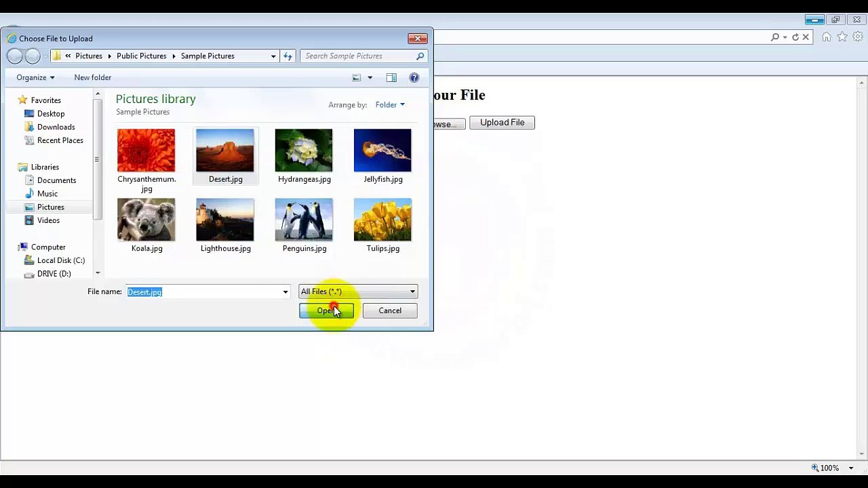Open browser Favorites star icon
Image resolution: width=868 pixels, height=488 pixels.
pos(842,37)
